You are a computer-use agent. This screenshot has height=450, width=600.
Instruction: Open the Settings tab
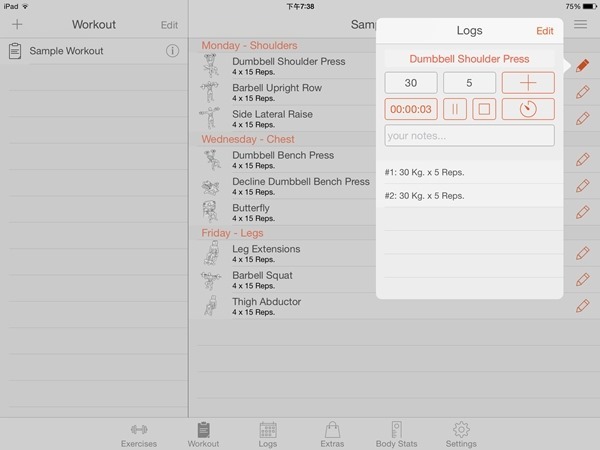tap(461, 435)
